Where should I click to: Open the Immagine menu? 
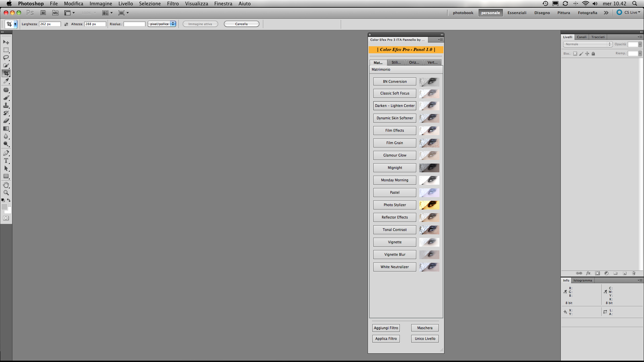click(x=101, y=4)
